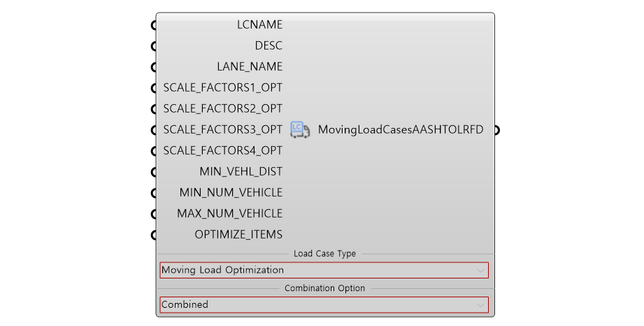Click the Combined dropdown chevron
Screen dimensions: 644x326
(x=480, y=305)
